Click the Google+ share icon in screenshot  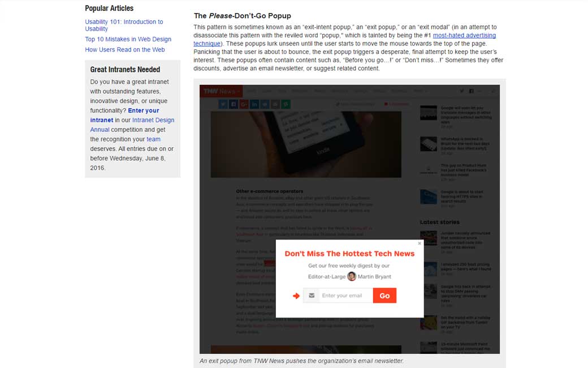point(244,104)
